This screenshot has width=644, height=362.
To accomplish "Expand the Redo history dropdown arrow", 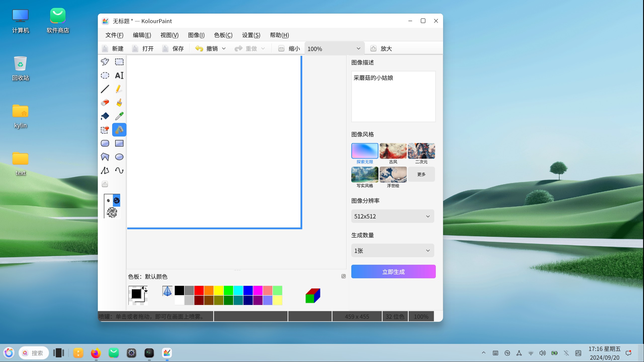I will pyautogui.click(x=263, y=49).
